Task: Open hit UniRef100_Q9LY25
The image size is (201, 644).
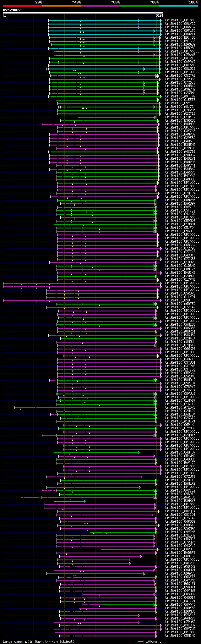Action: point(180,24)
